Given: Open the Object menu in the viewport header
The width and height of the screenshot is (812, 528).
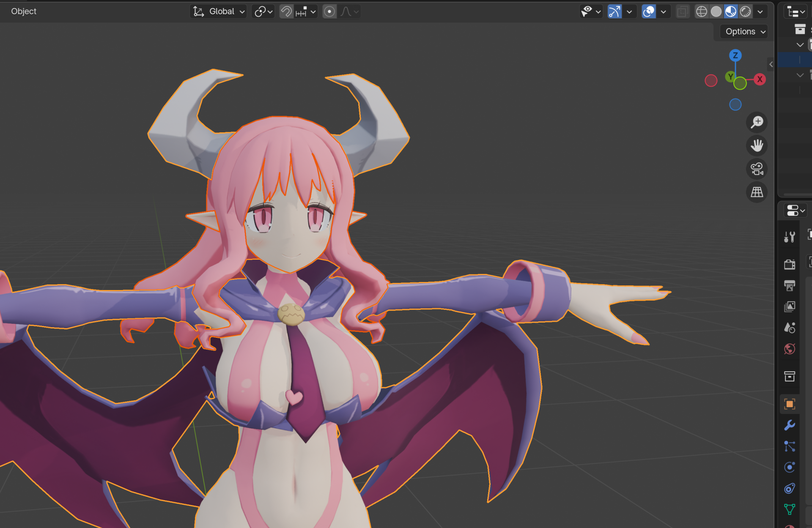Looking at the screenshot, I should click(24, 11).
